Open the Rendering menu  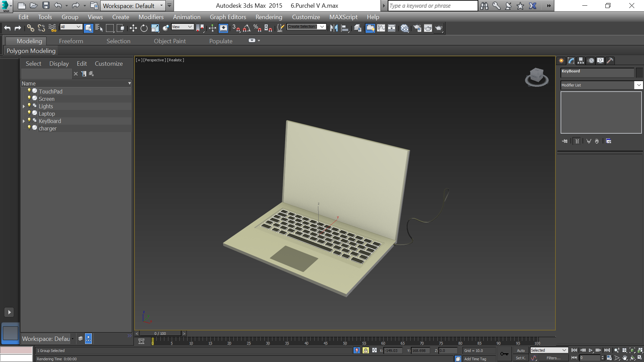coord(269,17)
